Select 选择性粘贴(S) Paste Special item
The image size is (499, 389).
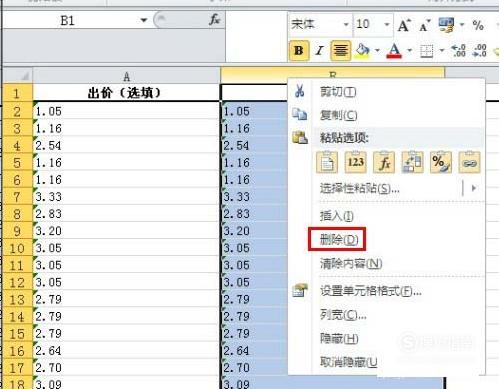click(359, 188)
